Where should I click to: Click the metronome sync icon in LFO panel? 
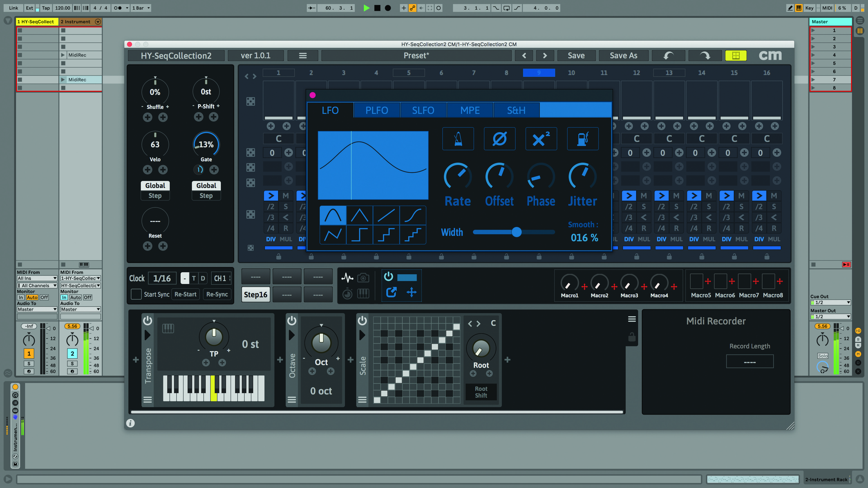(458, 139)
